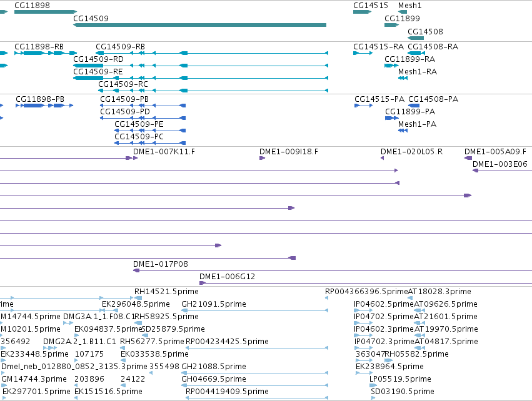This screenshot has width=532, height=401.
Task: Select the DME1-017P08 clone label
Action: [x=160, y=264]
